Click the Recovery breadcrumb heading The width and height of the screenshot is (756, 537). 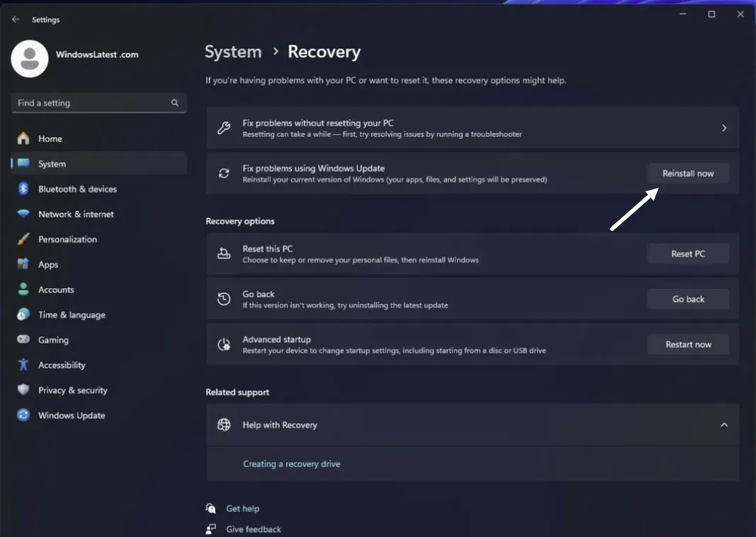324,52
